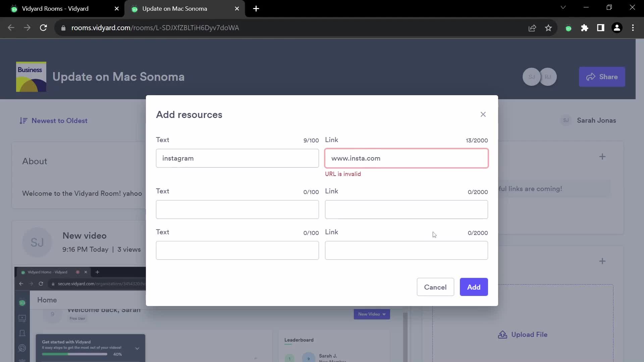This screenshot has width=644, height=362.
Task: Click Leaderboard heading in video thumbnail
Action: tap(299, 340)
